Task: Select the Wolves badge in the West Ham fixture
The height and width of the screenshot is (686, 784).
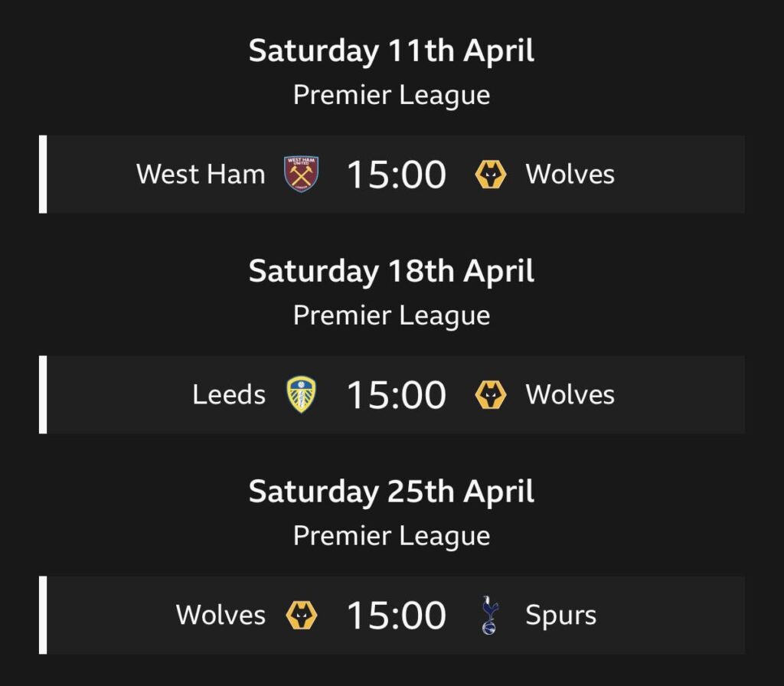Action: (490, 174)
